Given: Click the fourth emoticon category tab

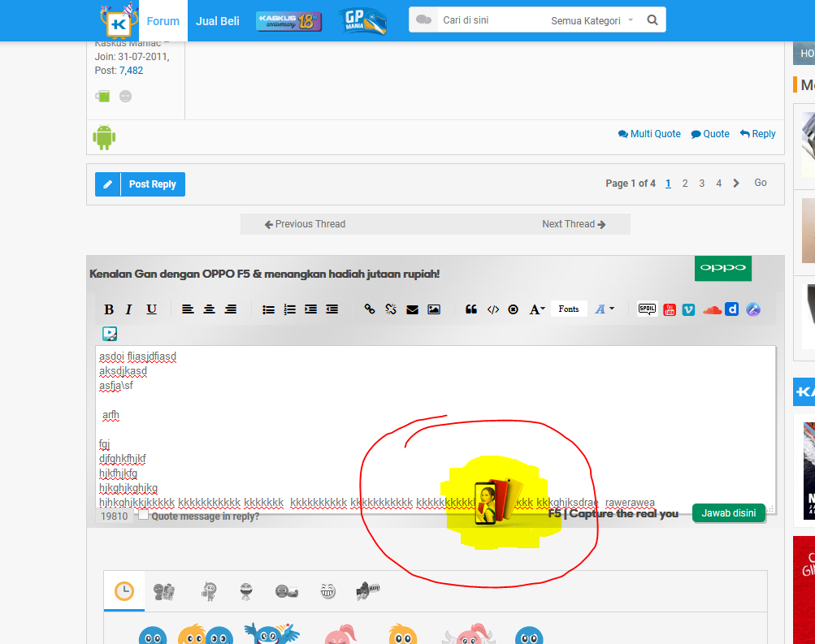Looking at the screenshot, I should point(246,591).
